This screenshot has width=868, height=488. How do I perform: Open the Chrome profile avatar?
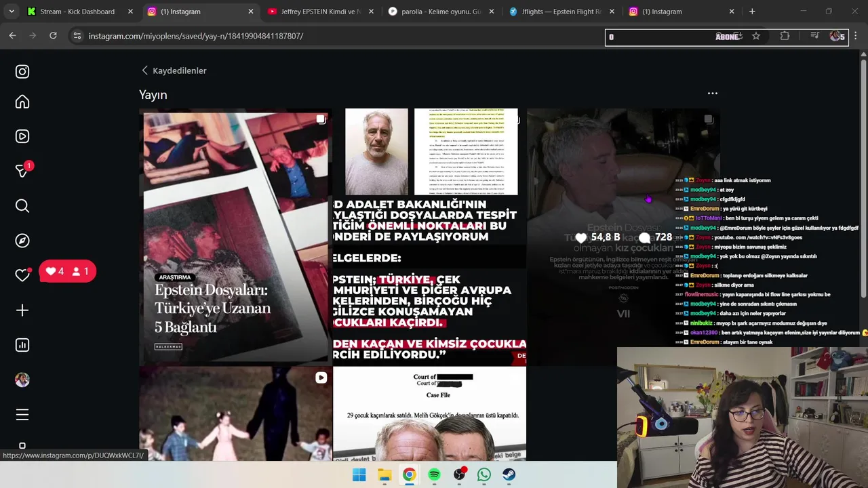pyautogui.click(x=836, y=36)
